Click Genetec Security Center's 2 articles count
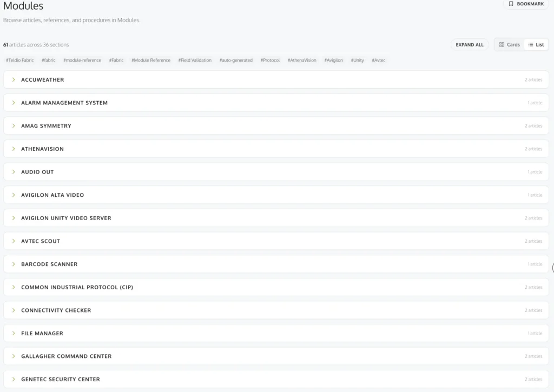 pos(533,379)
